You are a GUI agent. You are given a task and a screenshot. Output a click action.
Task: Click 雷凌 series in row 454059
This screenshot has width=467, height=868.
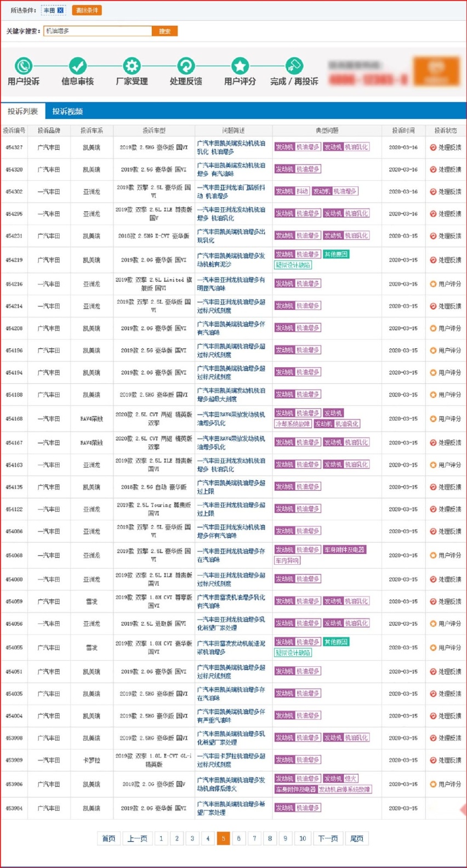click(x=91, y=602)
